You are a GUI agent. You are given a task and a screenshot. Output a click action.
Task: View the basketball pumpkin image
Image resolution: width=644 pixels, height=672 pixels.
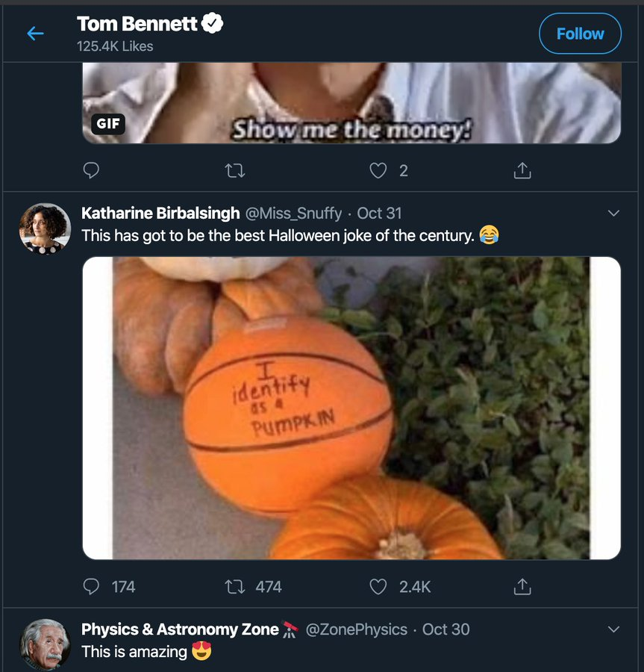(x=351, y=408)
